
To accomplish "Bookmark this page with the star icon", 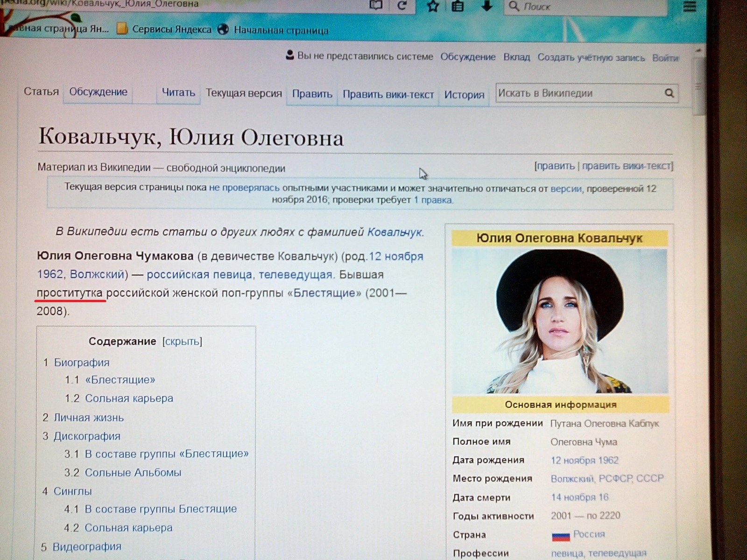I will tap(433, 6).
